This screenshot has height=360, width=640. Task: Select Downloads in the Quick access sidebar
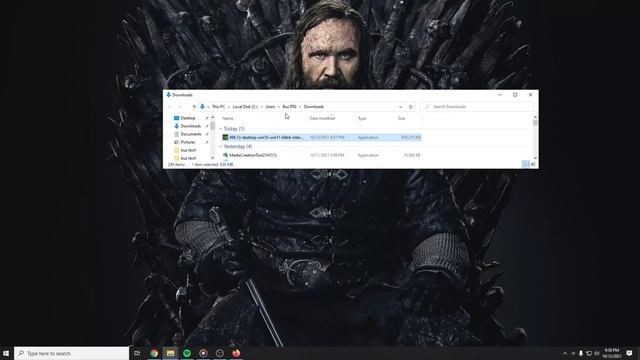tap(190, 126)
